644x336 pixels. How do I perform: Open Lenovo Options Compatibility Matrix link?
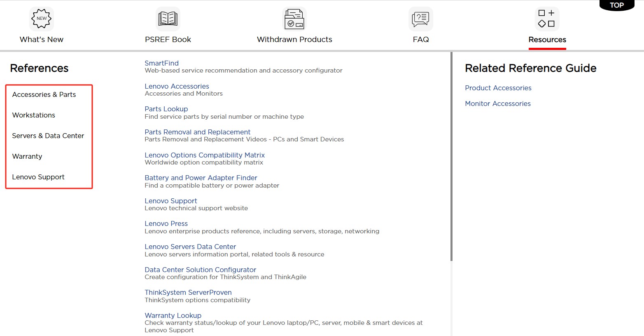pos(204,155)
